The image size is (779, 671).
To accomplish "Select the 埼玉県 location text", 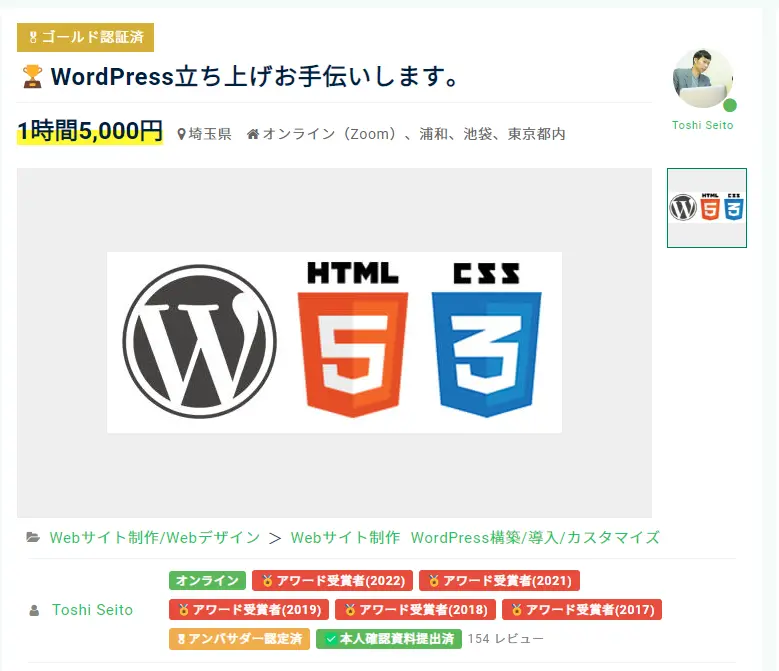I will tap(210, 134).
